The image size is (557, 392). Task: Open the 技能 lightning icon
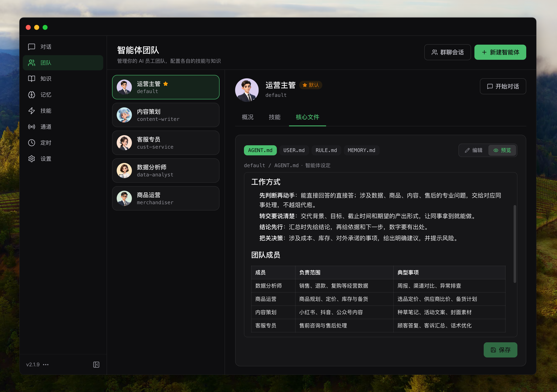(32, 111)
